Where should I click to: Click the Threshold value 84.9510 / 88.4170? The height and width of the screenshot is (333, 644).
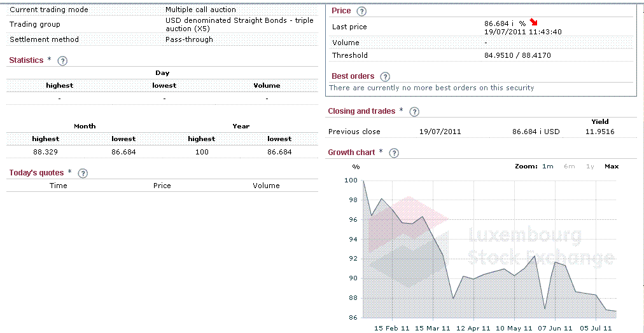pyautogui.click(x=517, y=55)
